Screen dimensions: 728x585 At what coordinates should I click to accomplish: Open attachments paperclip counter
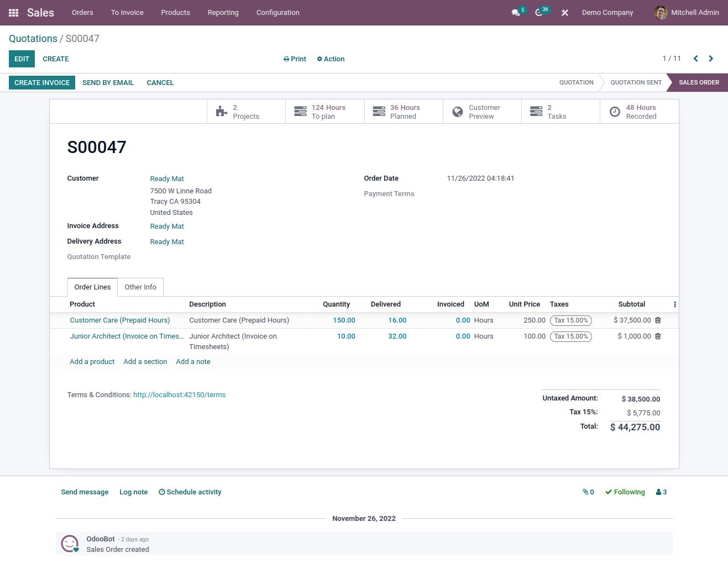point(588,492)
